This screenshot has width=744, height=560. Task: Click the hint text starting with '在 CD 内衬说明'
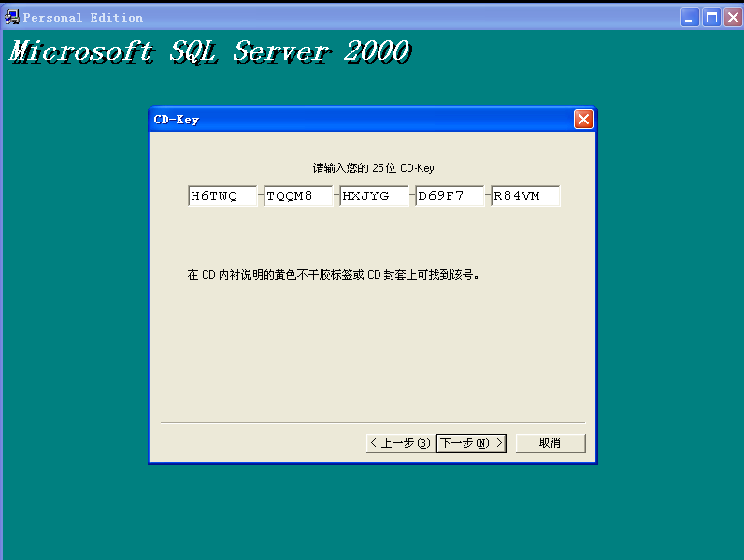(333, 275)
